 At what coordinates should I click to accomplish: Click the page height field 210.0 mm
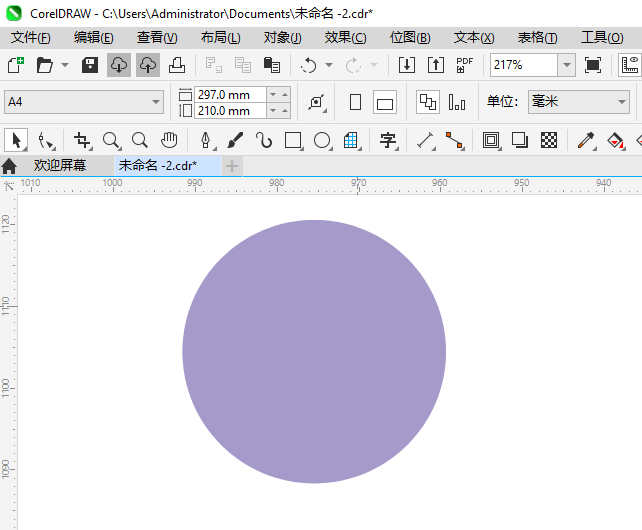pos(230,111)
